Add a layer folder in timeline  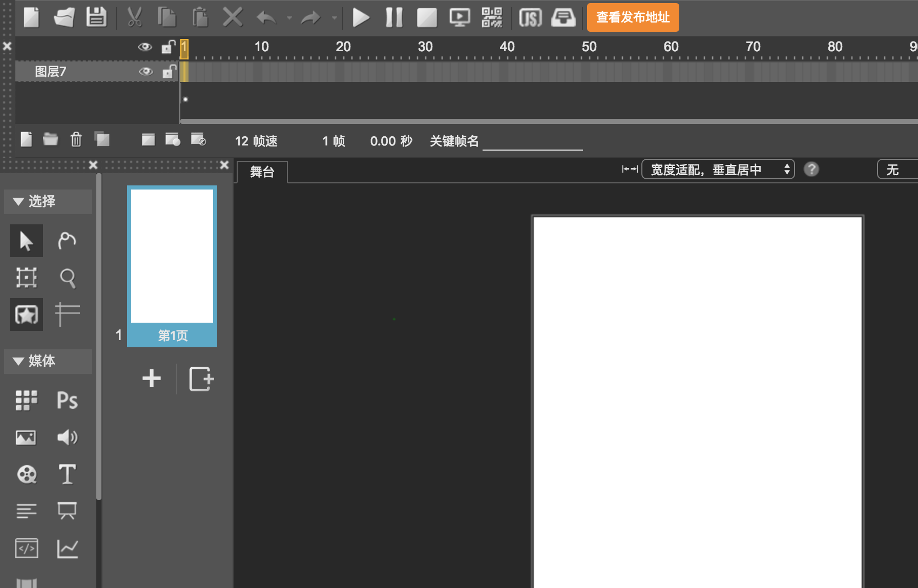tap(50, 139)
